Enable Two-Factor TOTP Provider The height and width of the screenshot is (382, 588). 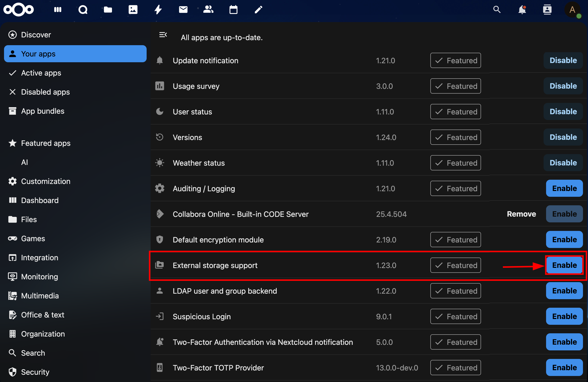coord(564,367)
